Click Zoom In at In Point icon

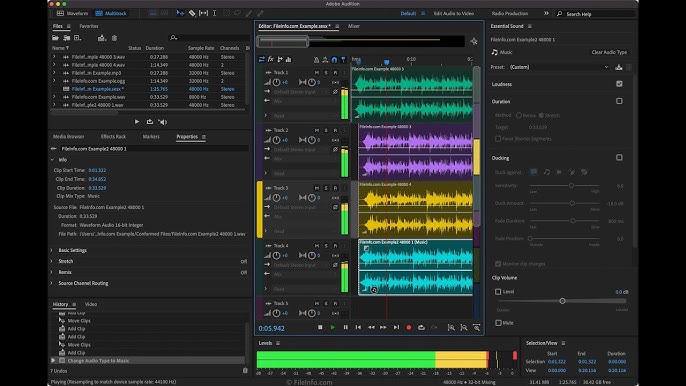click(x=451, y=327)
